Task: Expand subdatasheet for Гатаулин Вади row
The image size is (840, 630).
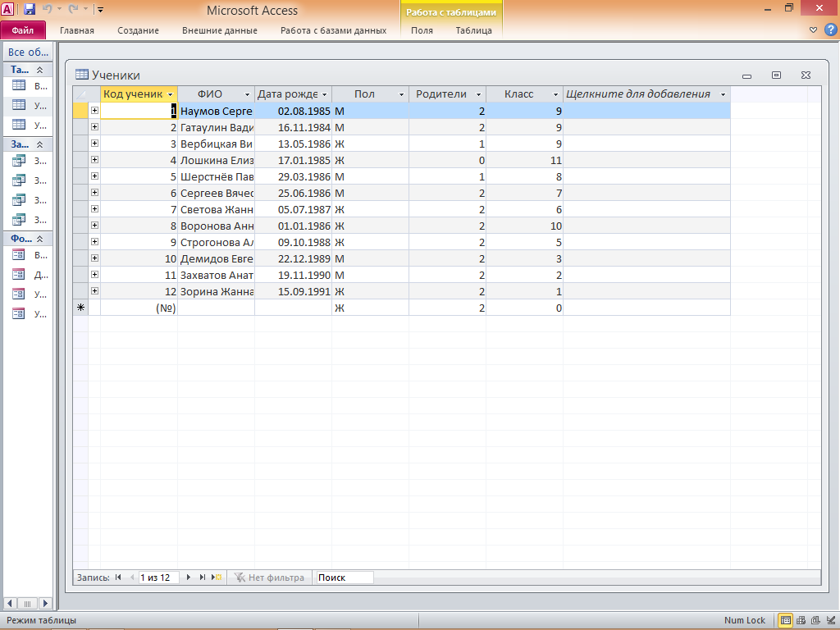Action: pyautogui.click(x=94, y=127)
